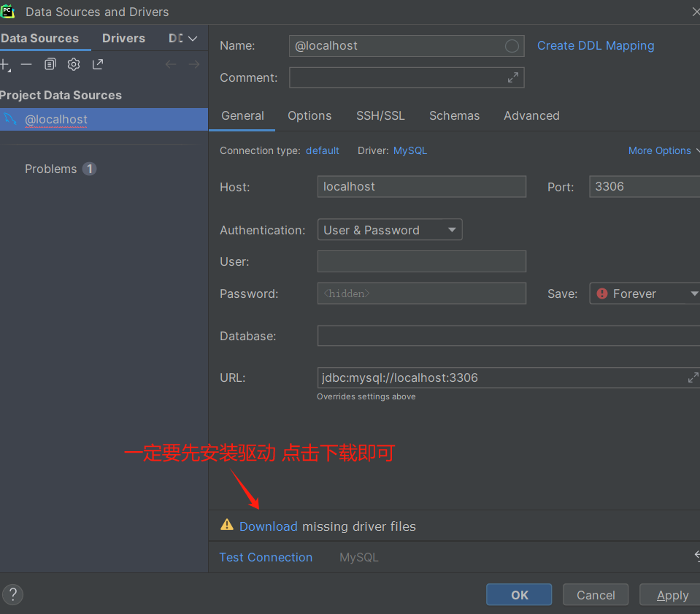
Task: Confirm with the OK button
Action: point(519,595)
